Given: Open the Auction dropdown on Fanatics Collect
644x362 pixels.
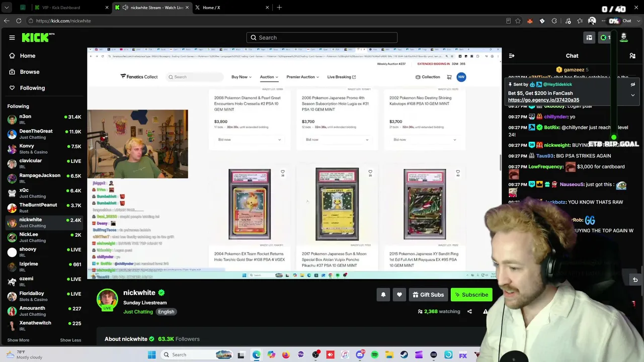Looking at the screenshot, I should point(270,77).
